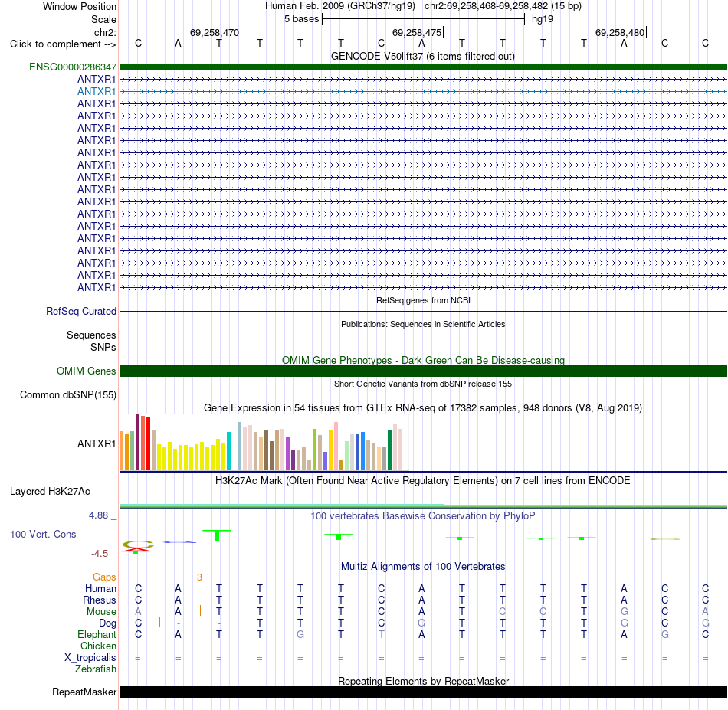The width and height of the screenshot is (728, 710).
Task: Click the Sequences track label
Action: (x=91, y=335)
